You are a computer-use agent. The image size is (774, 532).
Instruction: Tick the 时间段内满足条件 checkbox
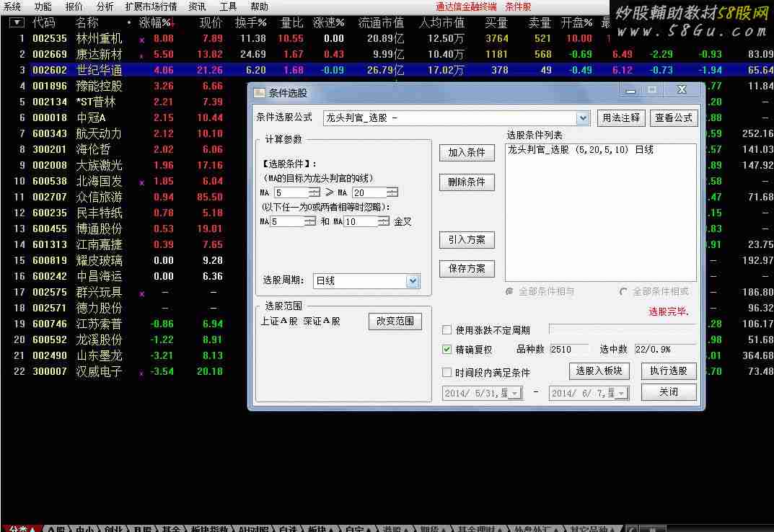click(x=447, y=373)
